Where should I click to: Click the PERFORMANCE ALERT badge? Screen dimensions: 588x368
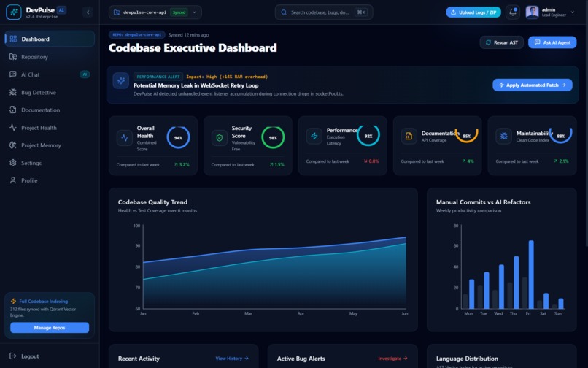pyautogui.click(x=158, y=77)
